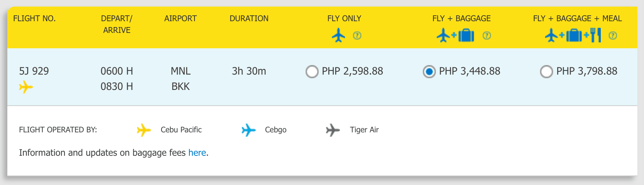
Task: Click the Fly Only airplane icon
Action: point(338,35)
